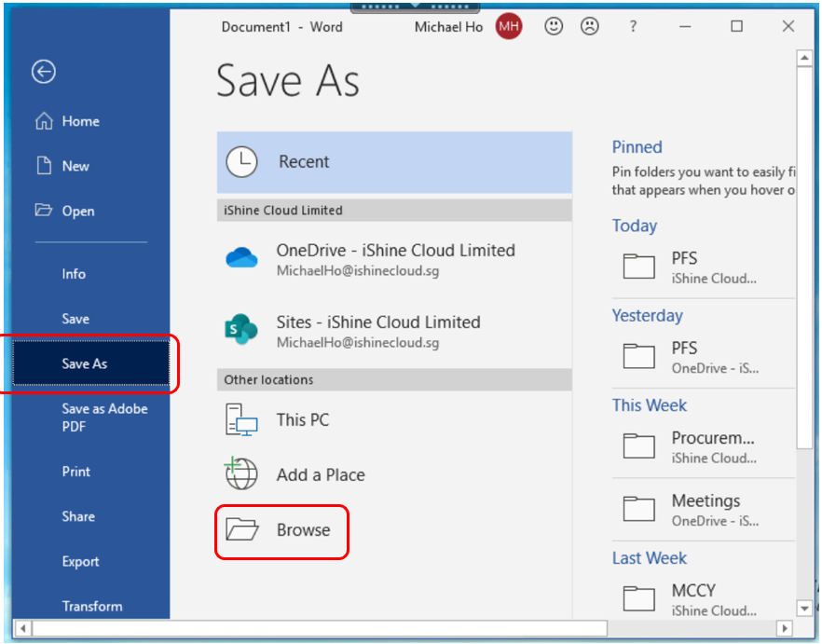This screenshot has height=644, width=822.
Task: Click the Add a Place globe icon
Action: click(241, 473)
